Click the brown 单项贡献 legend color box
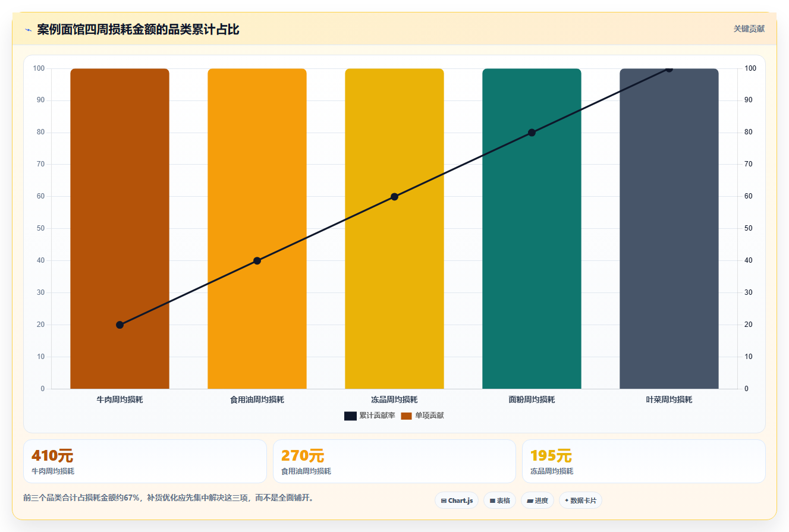The height and width of the screenshot is (532, 789). 406,415
